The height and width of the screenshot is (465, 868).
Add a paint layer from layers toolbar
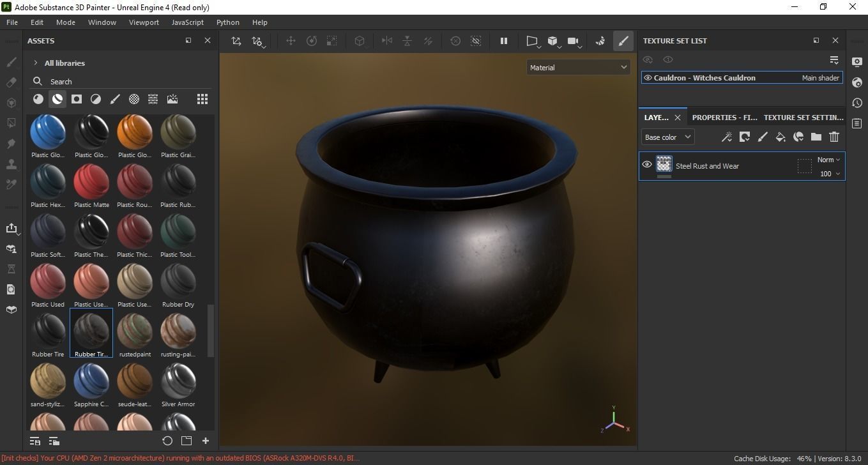[x=763, y=137]
